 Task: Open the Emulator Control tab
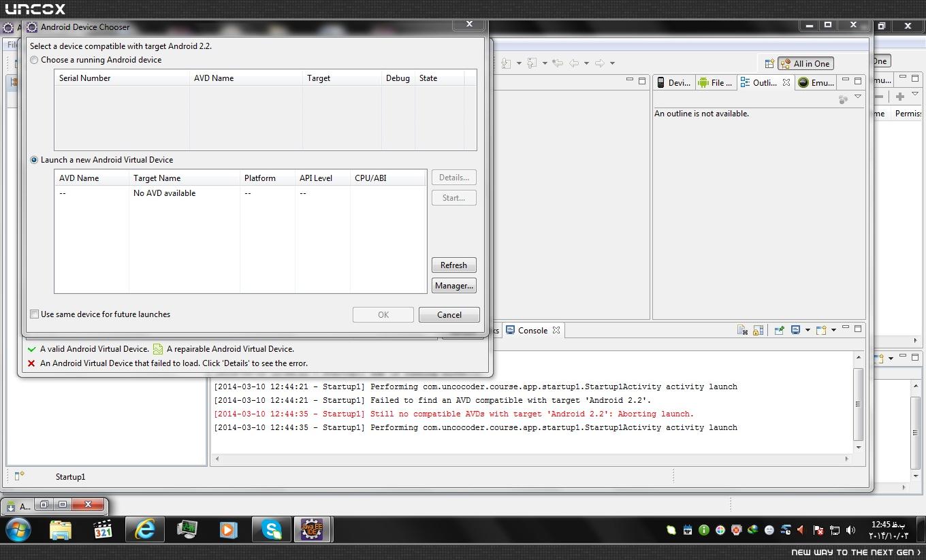click(816, 82)
